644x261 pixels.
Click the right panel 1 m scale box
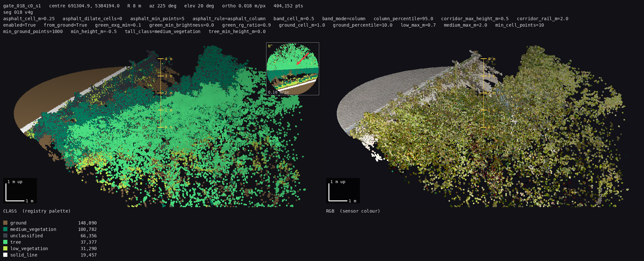343,190
